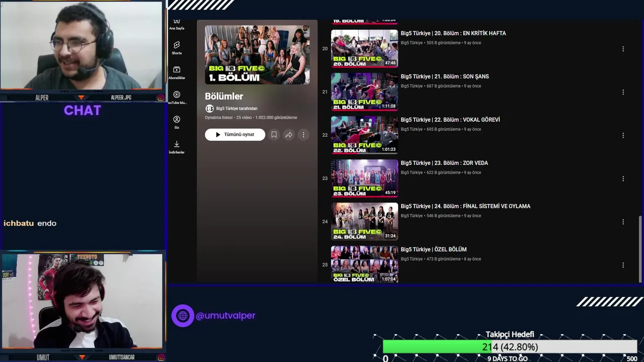
Task: Click the CHAT header text
Action: click(83, 111)
